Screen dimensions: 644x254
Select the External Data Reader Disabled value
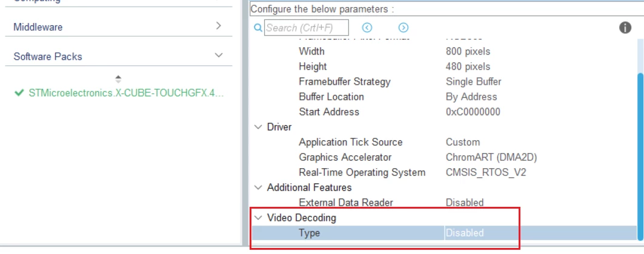(465, 203)
